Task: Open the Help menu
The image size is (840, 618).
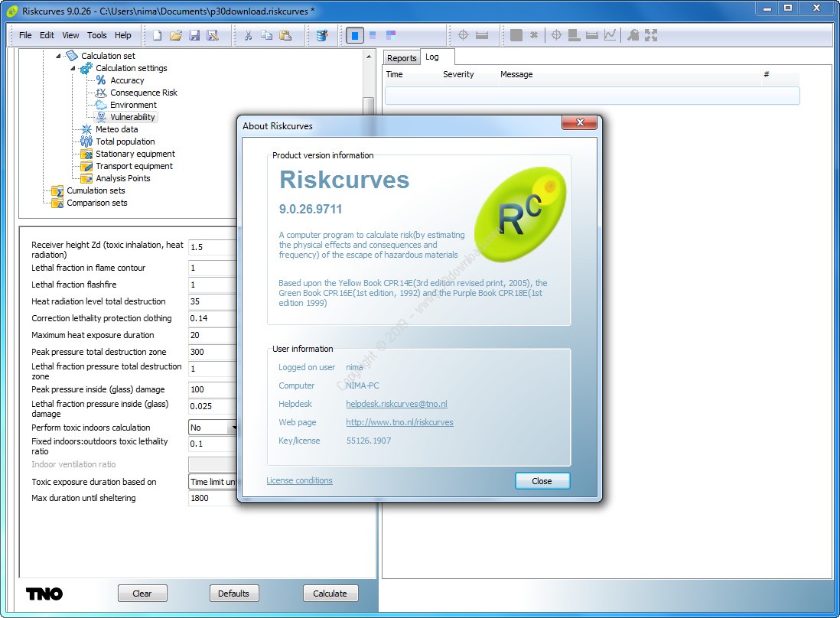Action: pyautogui.click(x=122, y=35)
